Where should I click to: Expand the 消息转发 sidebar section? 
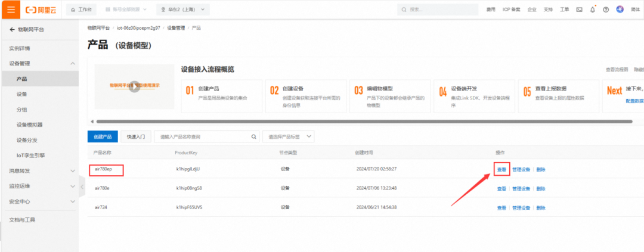(x=39, y=171)
